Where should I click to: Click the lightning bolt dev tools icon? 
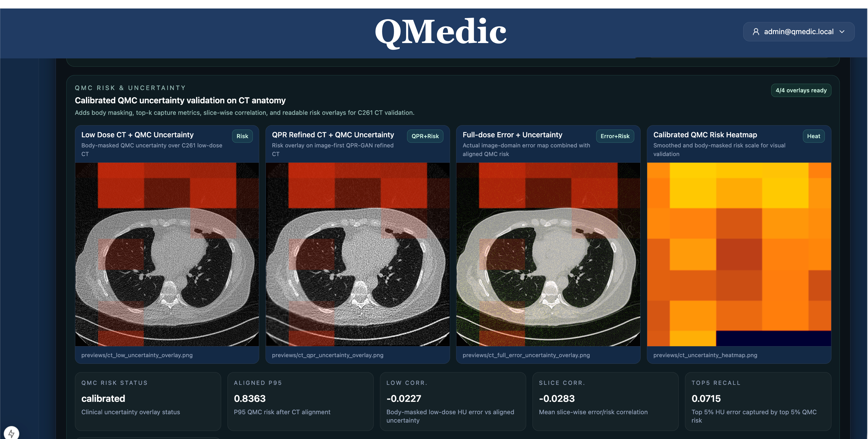(x=12, y=433)
